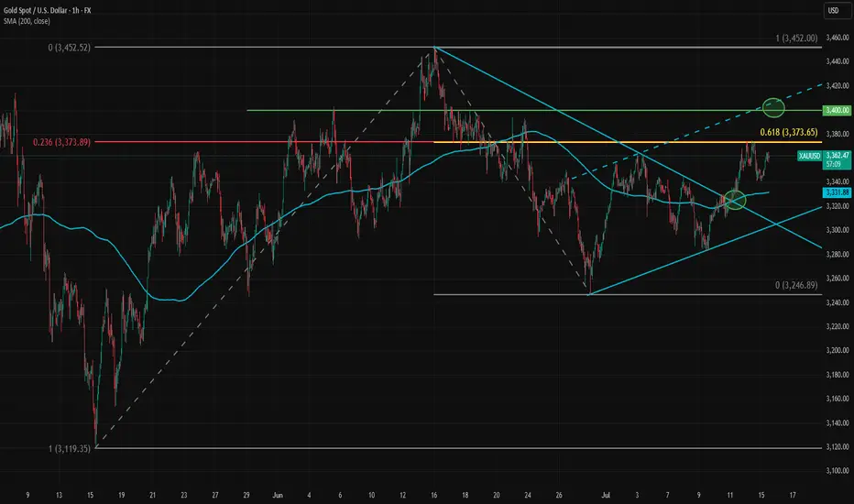Click the 3,160.00 price axis value

point(838,399)
